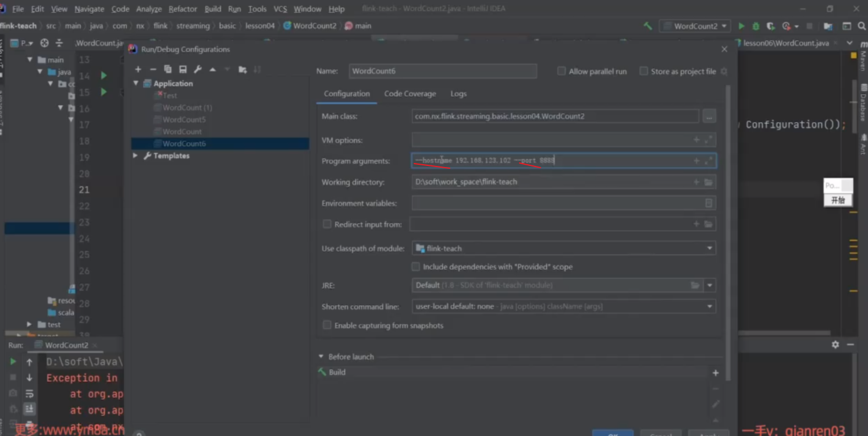
Task: Click the browse button beside Main class
Action: (x=709, y=116)
